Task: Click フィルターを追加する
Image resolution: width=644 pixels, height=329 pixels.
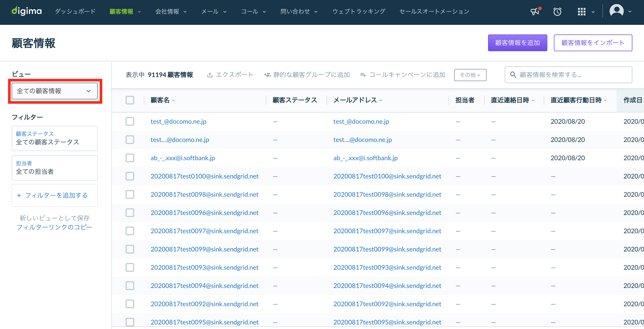Action: pos(55,195)
